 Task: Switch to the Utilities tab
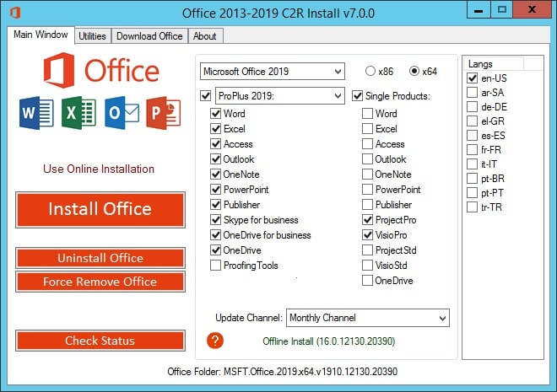click(x=93, y=36)
